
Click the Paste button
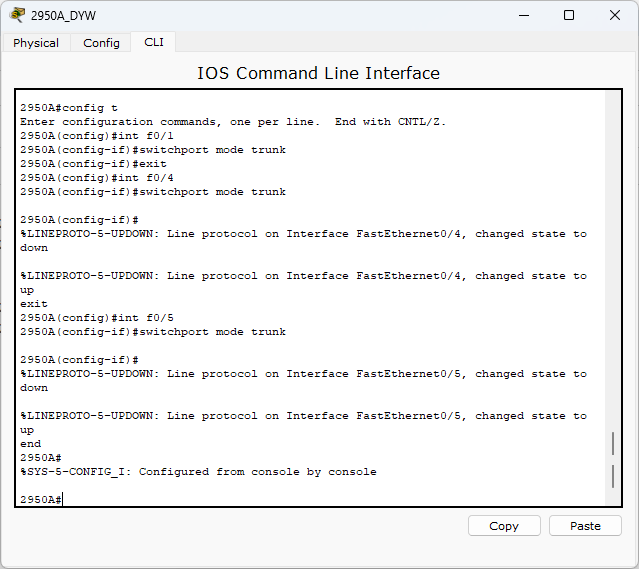tap(585, 526)
